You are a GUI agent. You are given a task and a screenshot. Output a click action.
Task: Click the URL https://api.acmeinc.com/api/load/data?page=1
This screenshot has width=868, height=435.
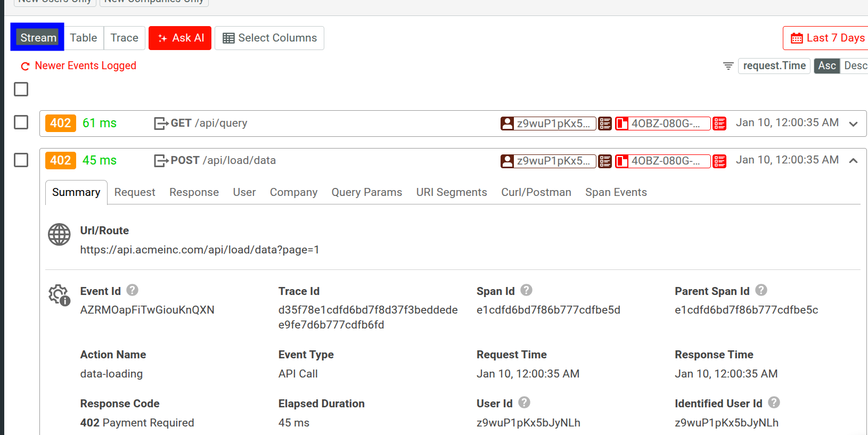coord(200,250)
